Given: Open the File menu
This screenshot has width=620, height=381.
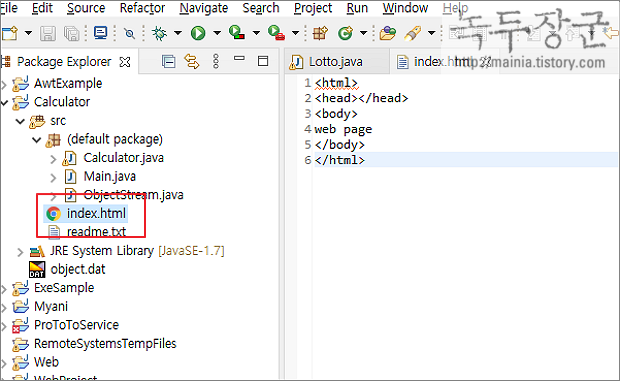Looking at the screenshot, I should 9,8.
